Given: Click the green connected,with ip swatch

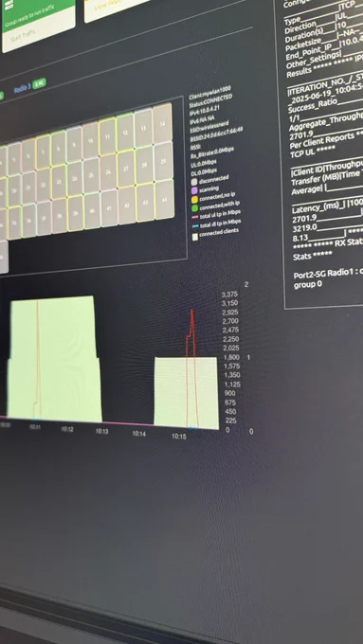Looking at the screenshot, I should point(194,209).
